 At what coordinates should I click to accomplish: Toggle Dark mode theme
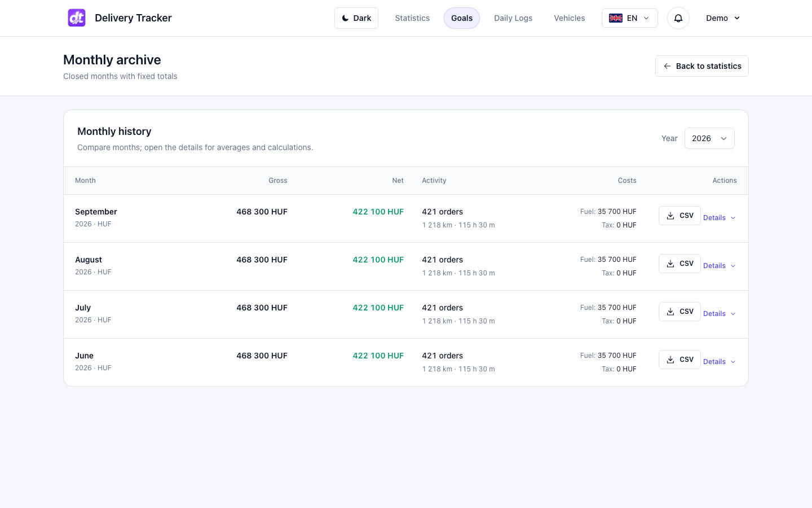click(x=356, y=18)
